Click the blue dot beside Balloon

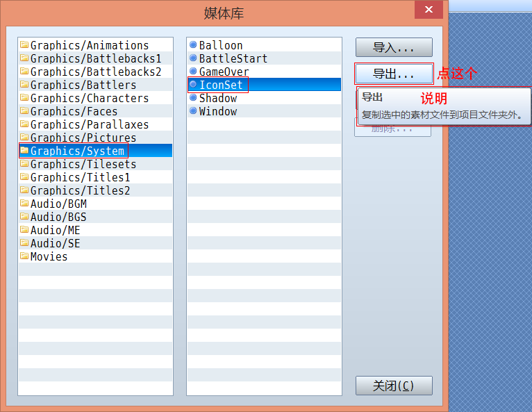(x=193, y=44)
